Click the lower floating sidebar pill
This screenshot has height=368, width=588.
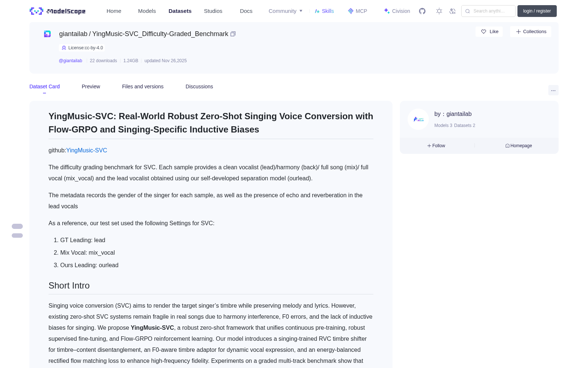[17, 236]
